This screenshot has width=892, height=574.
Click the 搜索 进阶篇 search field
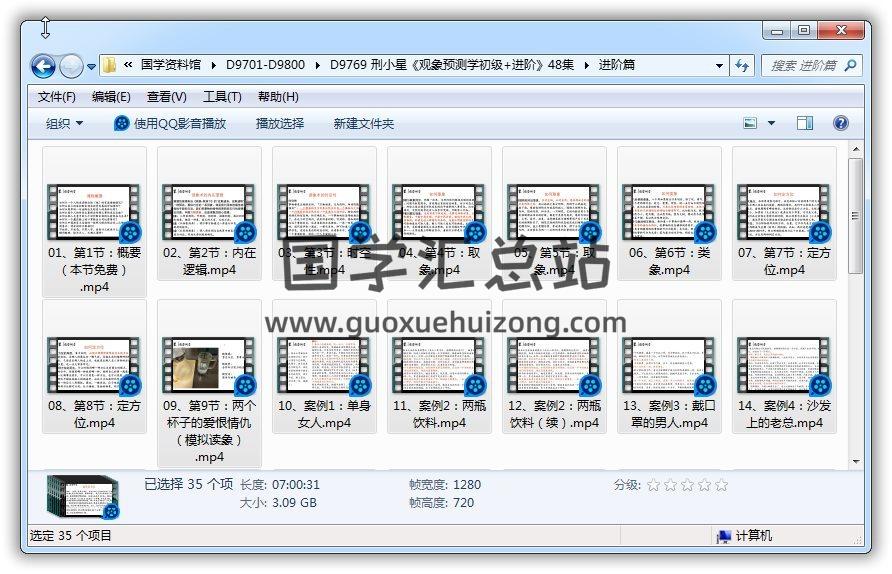tap(803, 66)
